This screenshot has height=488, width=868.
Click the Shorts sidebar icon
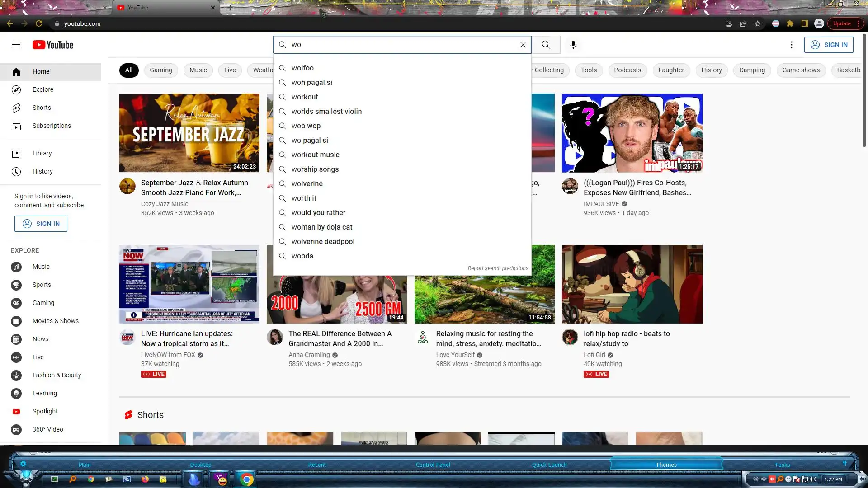16,108
